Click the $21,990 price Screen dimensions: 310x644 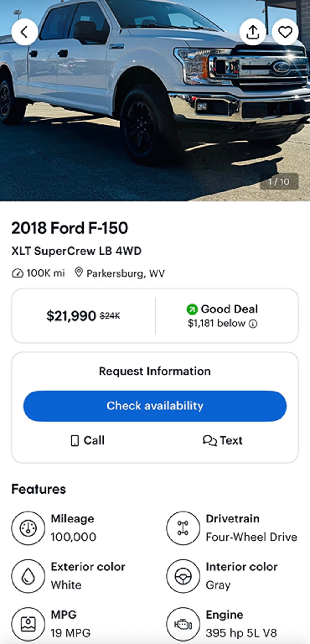click(x=71, y=316)
